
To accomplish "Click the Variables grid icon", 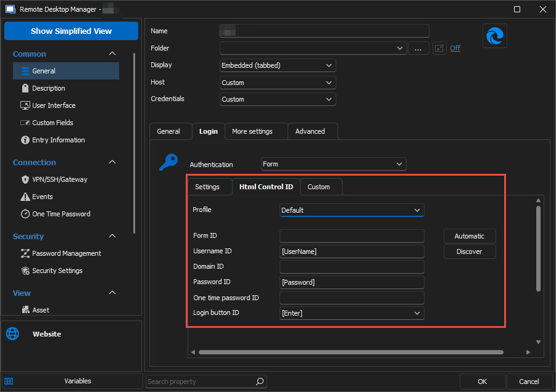I will tap(9, 381).
